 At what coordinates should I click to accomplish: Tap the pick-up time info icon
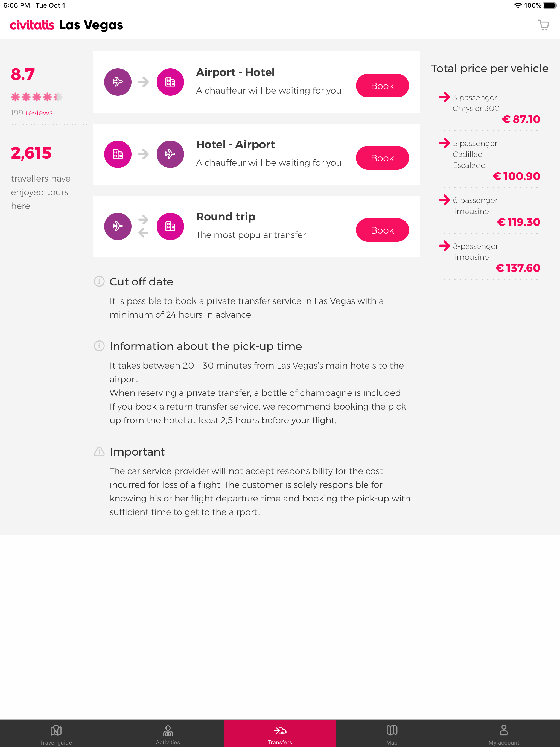tap(99, 346)
